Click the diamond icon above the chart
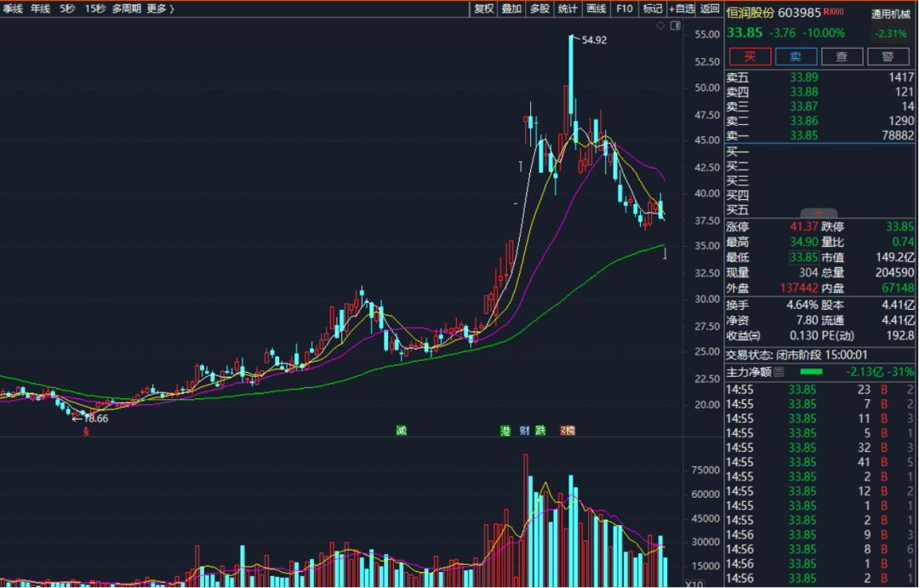919x588 pixels. pyautogui.click(x=660, y=26)
